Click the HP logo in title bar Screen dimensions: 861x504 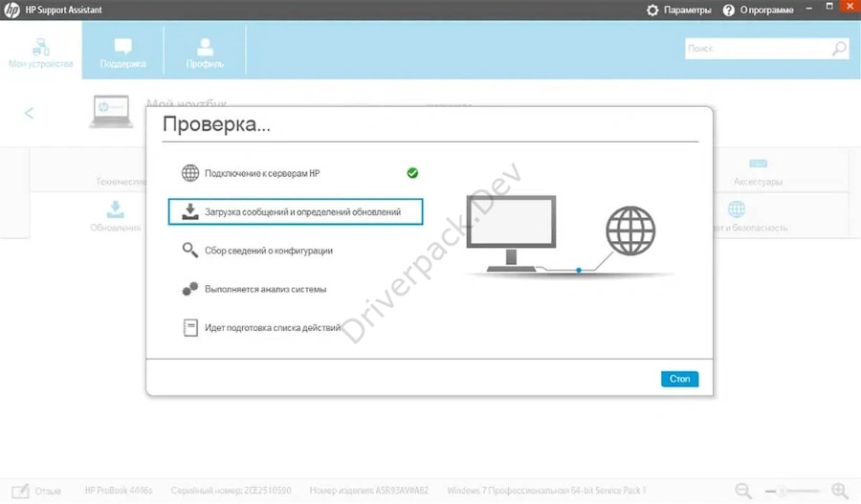pyautogui.click(x=11, y=10)
